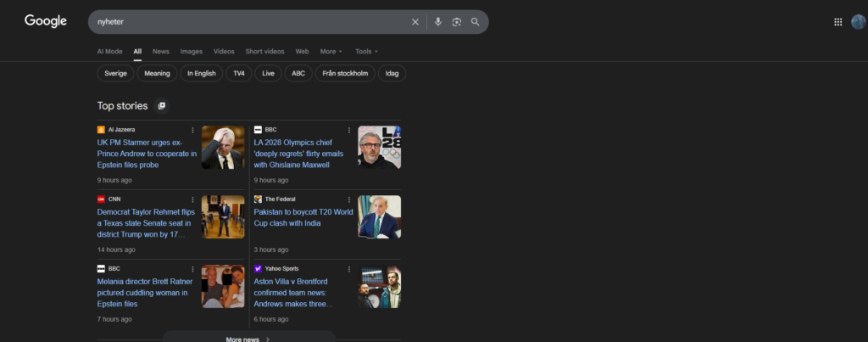Switch to the News tab

(x=161, y=52)
